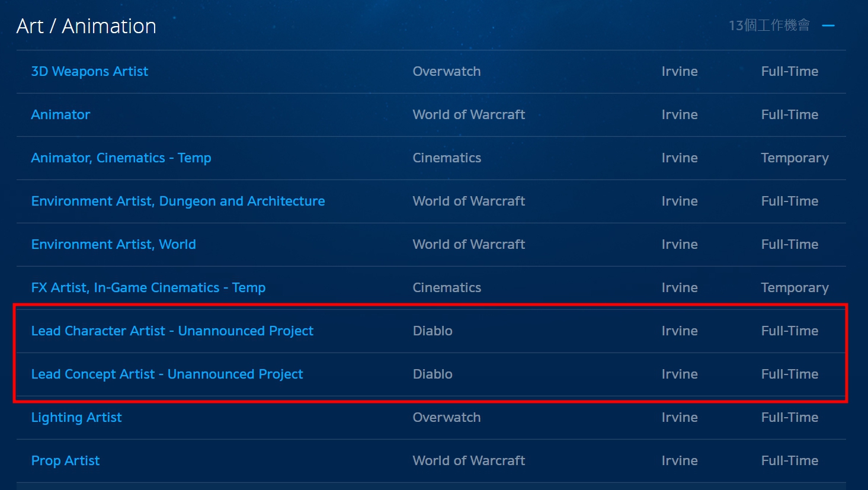Click Irvine in FX Artist row

coord(680,287)
